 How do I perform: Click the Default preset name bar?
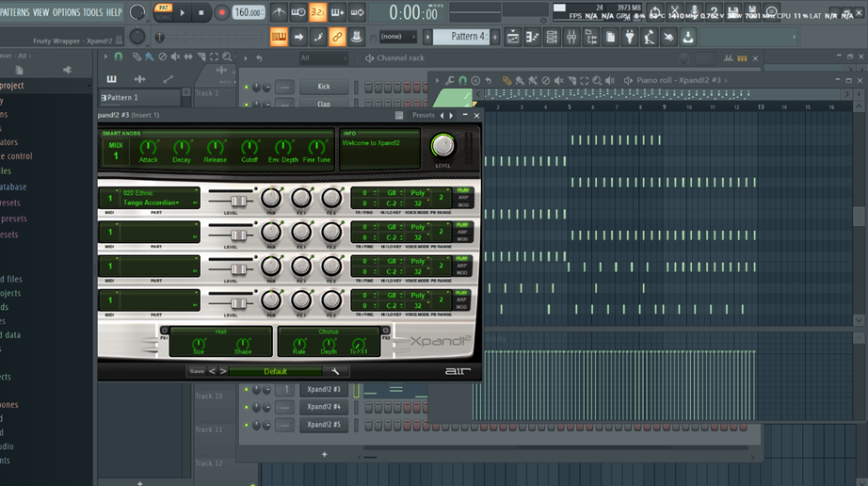275,371
